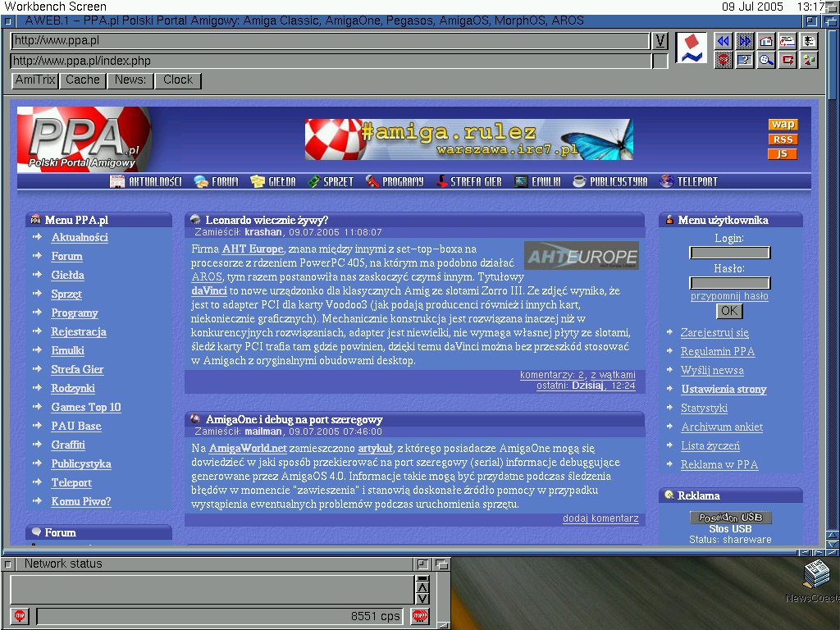Click the Poseidon USB banner under Reklama

730,517
